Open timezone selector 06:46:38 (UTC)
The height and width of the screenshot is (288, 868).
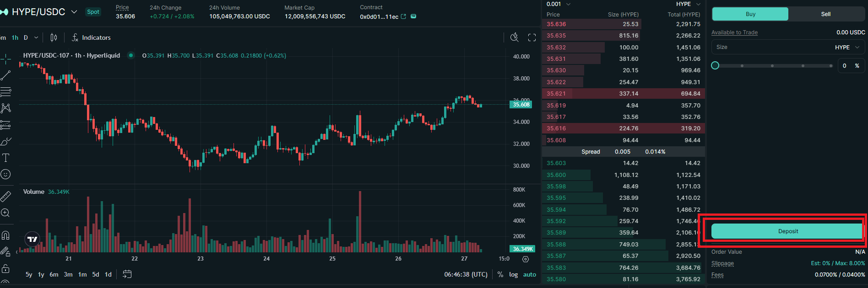tap(466, 274)
